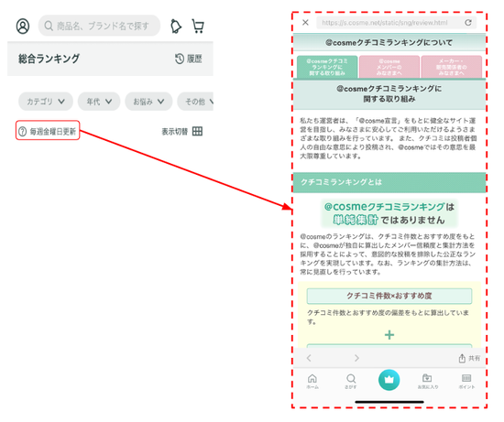Select the @cosmeメンバーのみなさまへ tab
This screenshot has height=422, width=504.
click(389, 67)
